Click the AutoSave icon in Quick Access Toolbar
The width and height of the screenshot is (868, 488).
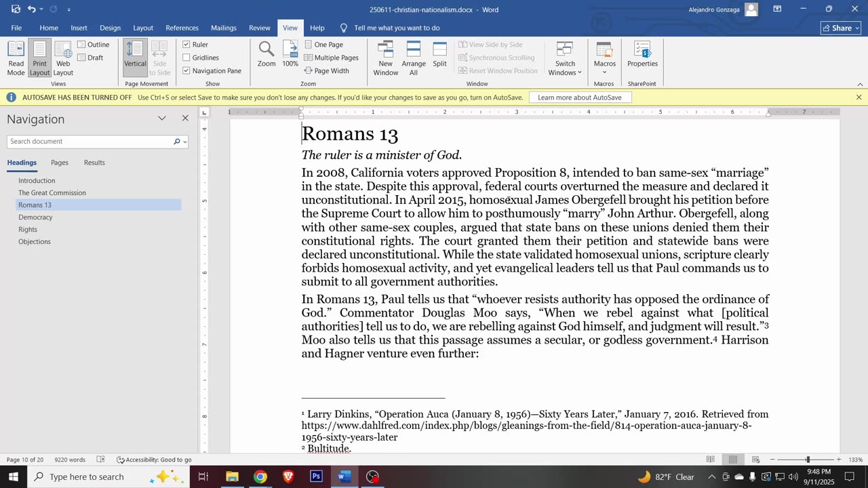[16, 9]
